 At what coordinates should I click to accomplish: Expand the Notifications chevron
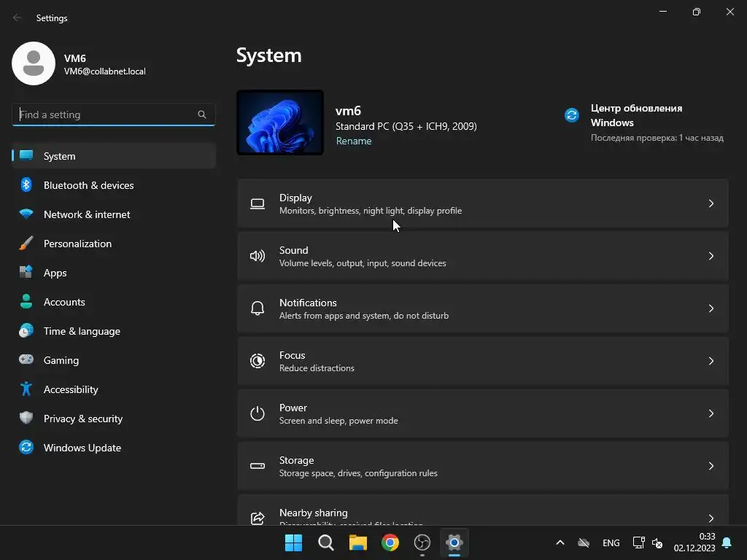(x=711, y=308)
